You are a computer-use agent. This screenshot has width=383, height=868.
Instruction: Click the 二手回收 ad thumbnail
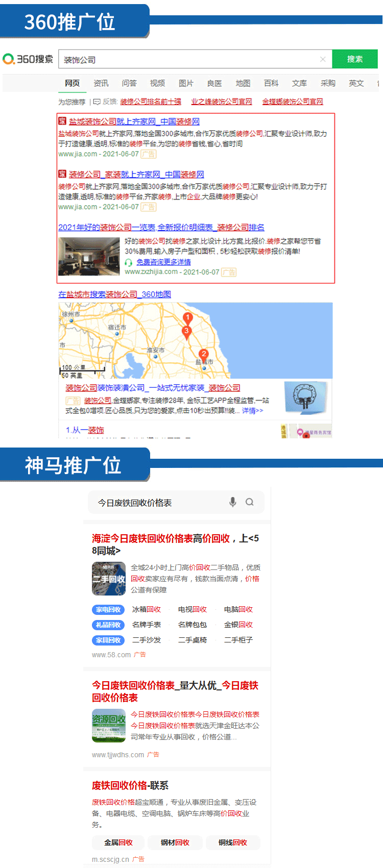pyautogui.click(x=108, y=579)
